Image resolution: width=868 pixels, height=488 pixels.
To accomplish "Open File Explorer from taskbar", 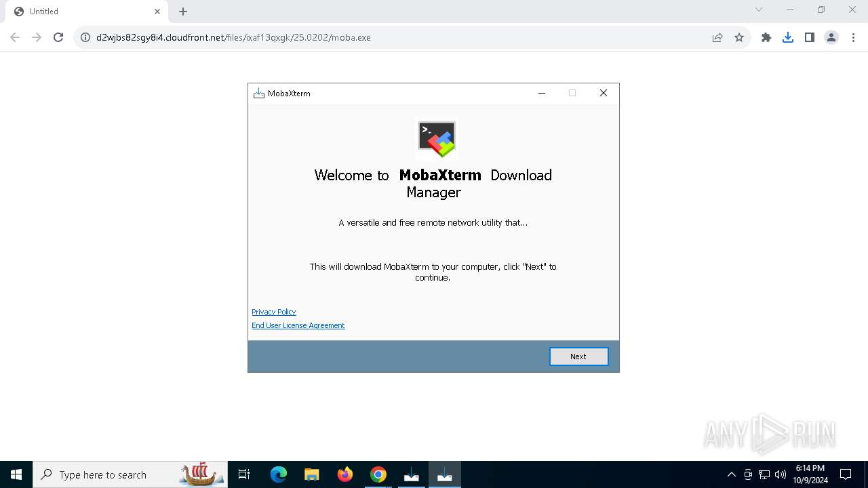I will pyautogui.click(x=311, y=474).
